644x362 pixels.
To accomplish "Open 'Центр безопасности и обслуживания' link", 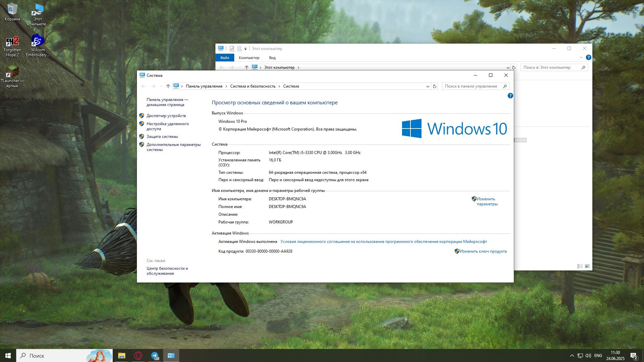I will click(x=167, y=271).
